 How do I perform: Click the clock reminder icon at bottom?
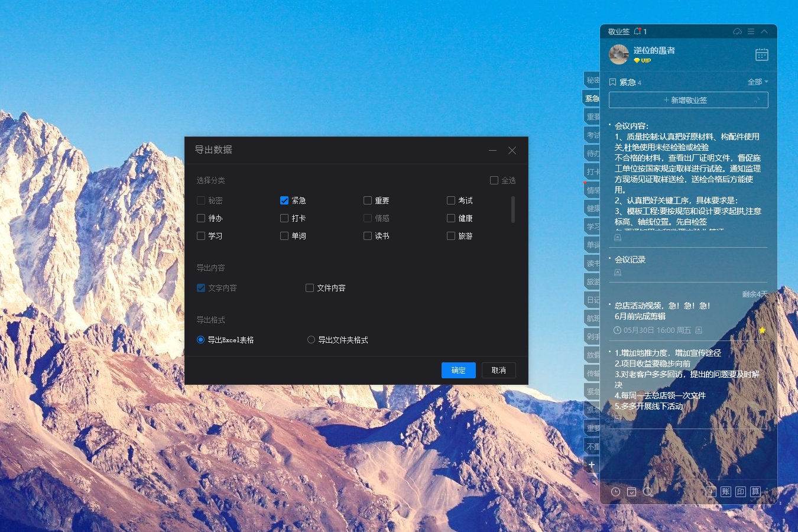point(615,492)
